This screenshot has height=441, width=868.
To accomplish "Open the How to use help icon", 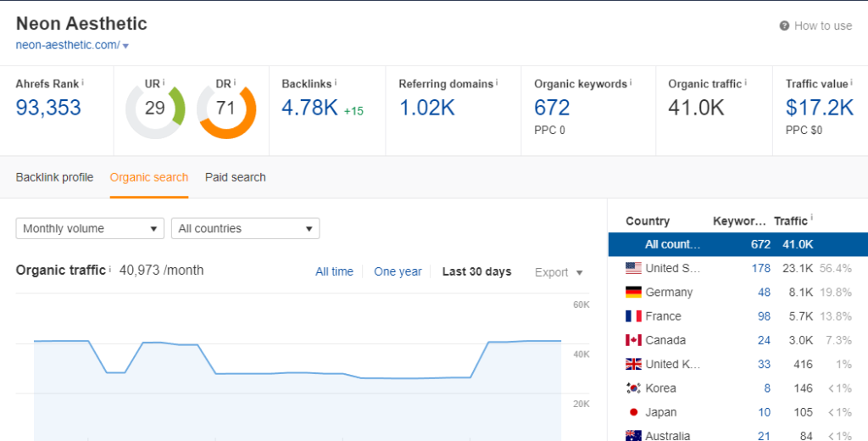I will [784, 26].
